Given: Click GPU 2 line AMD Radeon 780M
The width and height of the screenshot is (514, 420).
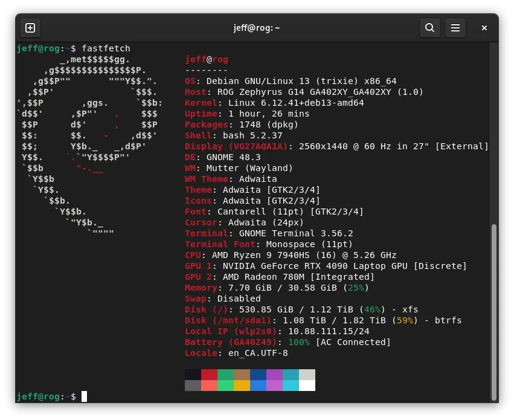Looking at the screenshot, I should [280, 277].
